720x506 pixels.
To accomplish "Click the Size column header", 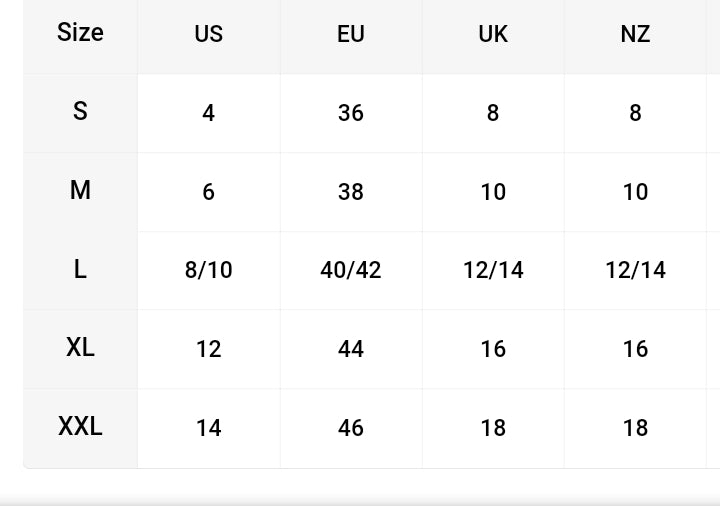I will 80,33.
